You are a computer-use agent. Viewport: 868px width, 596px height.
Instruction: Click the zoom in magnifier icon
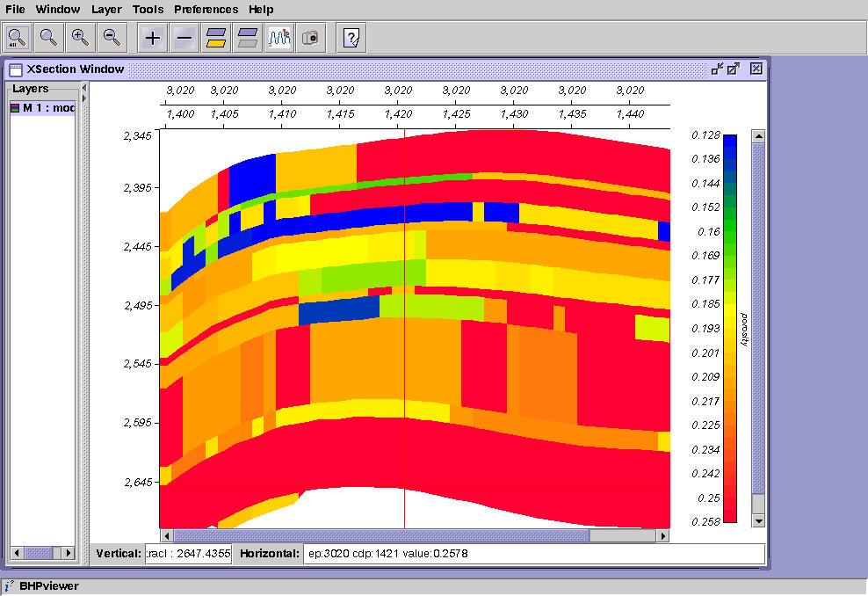pos(80,38)
